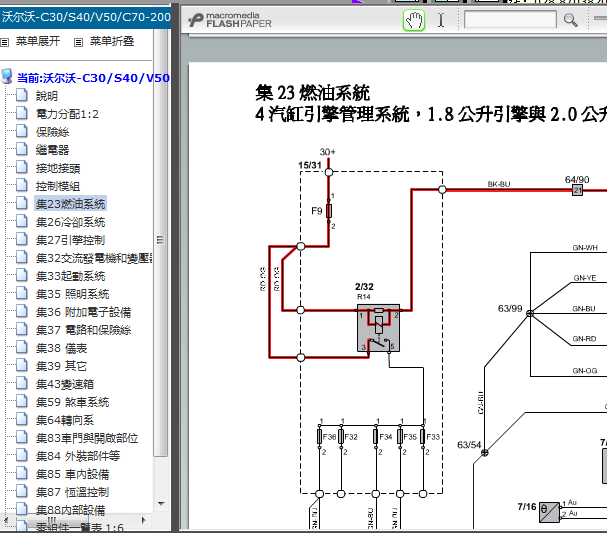The height and width of the screenshot is (533, 607).
Task: Open 集27引擎控制 in the tree
Action: 70,240
